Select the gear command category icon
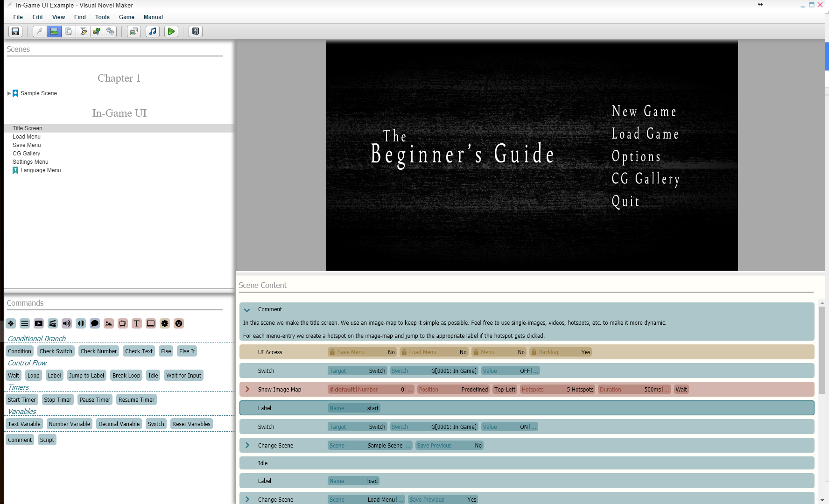 165,323
